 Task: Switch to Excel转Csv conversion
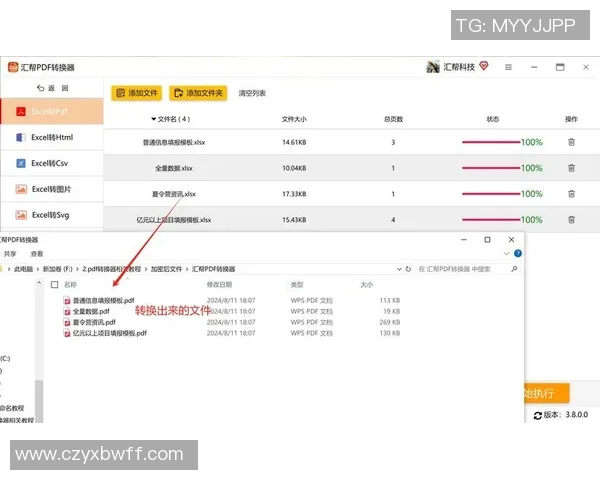pos(52,163)
